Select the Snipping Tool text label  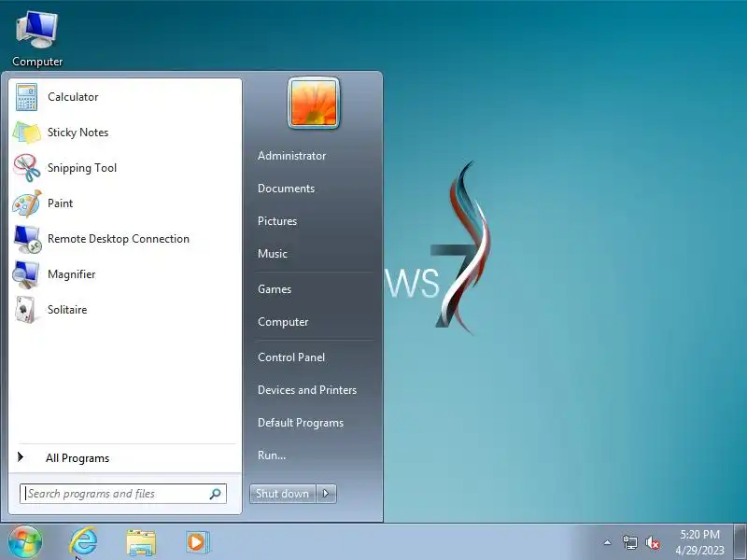click(82, 168)
